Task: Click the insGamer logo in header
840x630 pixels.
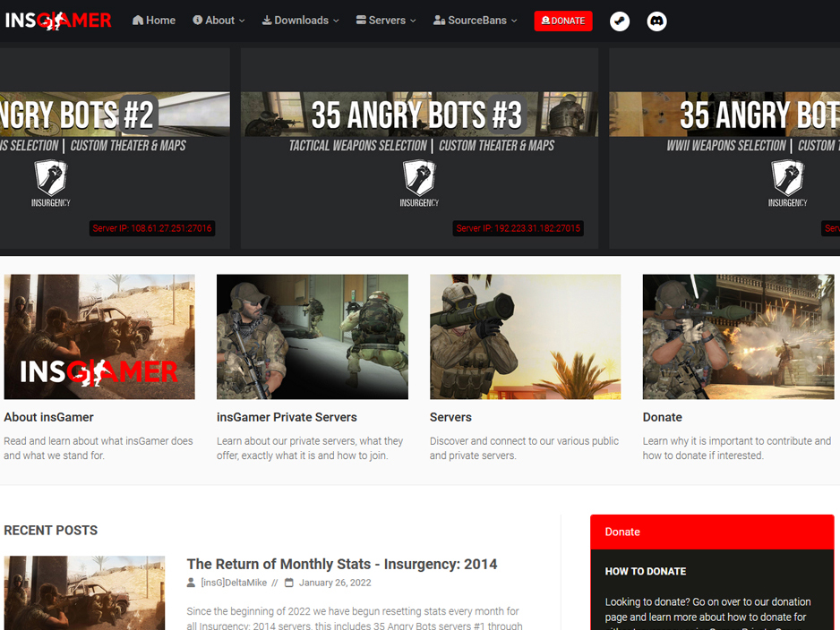Action: [x=58, y=20]
